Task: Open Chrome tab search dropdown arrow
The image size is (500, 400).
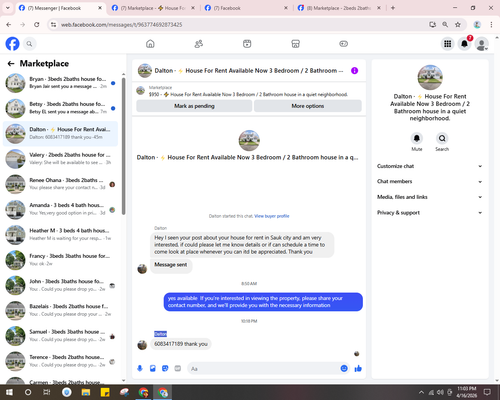Action: [x=8, y=8]
